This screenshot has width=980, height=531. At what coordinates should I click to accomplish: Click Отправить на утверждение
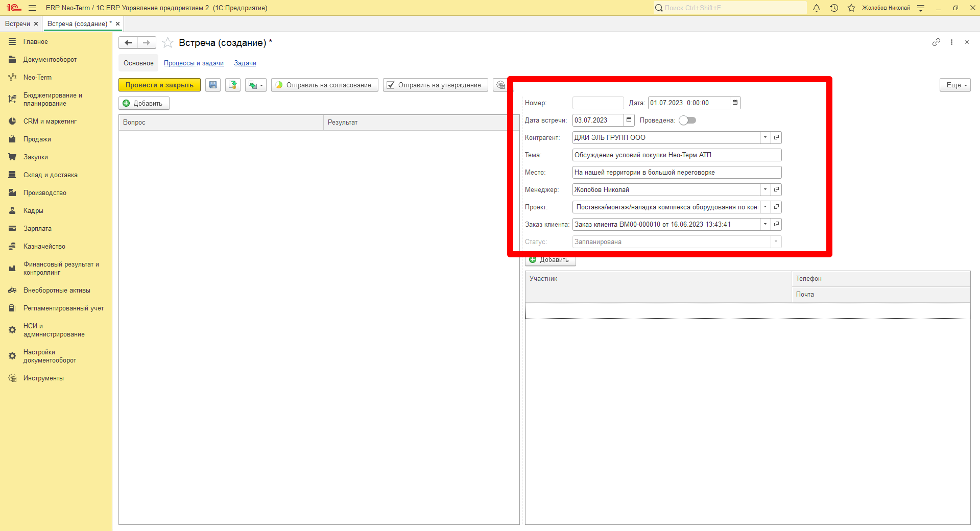436,85
